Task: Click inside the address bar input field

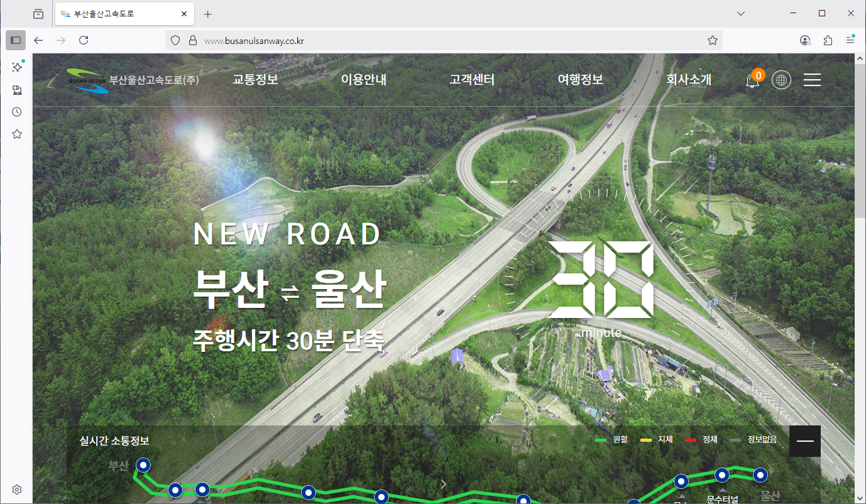Action: (x=377, y=40)
